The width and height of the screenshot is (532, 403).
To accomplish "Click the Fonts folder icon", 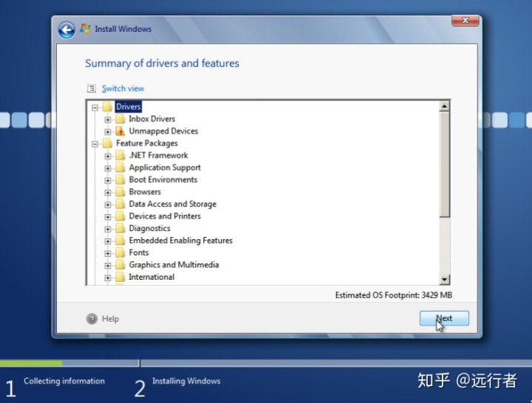I will [x=120, y=253].
